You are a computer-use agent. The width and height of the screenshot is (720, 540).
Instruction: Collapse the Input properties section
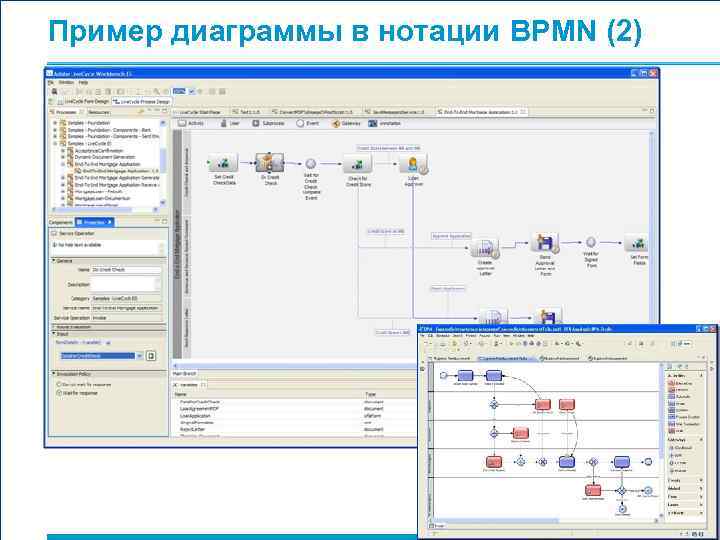[54, 334]
